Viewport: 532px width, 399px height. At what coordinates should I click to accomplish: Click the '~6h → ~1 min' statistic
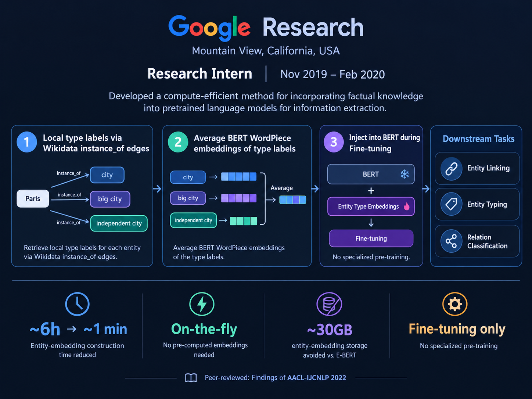tap(78, 329)
